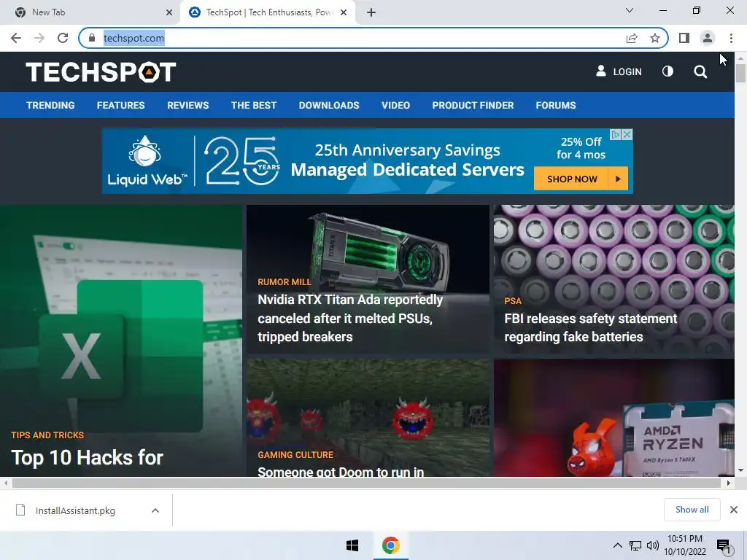Screen dimensions: 747x560
Task: Go to the REVIEWS section
Action: (187, 105)
